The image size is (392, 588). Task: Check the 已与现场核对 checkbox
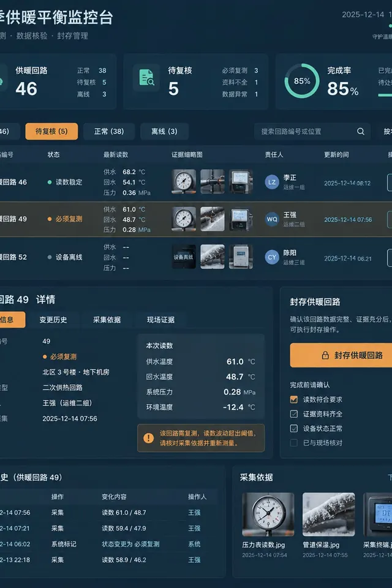pos(294,443)
